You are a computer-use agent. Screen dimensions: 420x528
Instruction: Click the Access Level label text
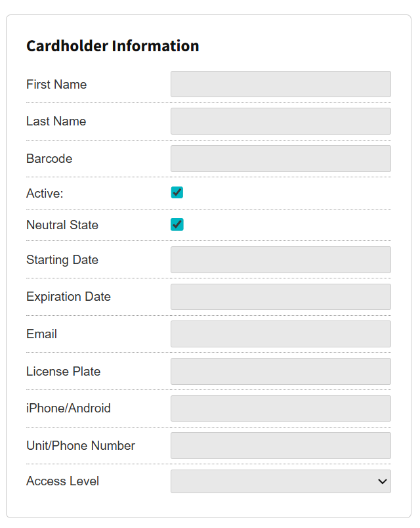62,481
